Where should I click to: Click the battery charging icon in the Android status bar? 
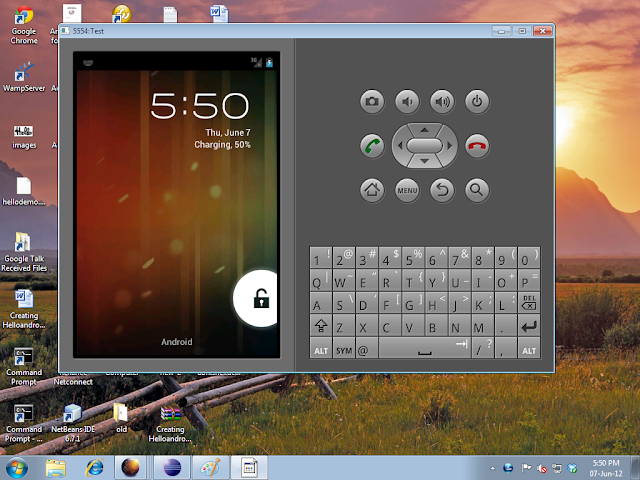[269, 62]
